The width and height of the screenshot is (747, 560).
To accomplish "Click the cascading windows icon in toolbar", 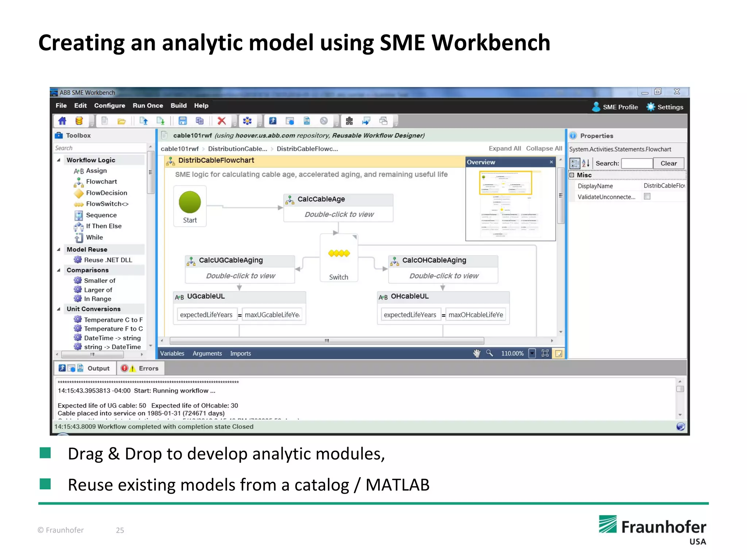I will (x=383, y=121).
